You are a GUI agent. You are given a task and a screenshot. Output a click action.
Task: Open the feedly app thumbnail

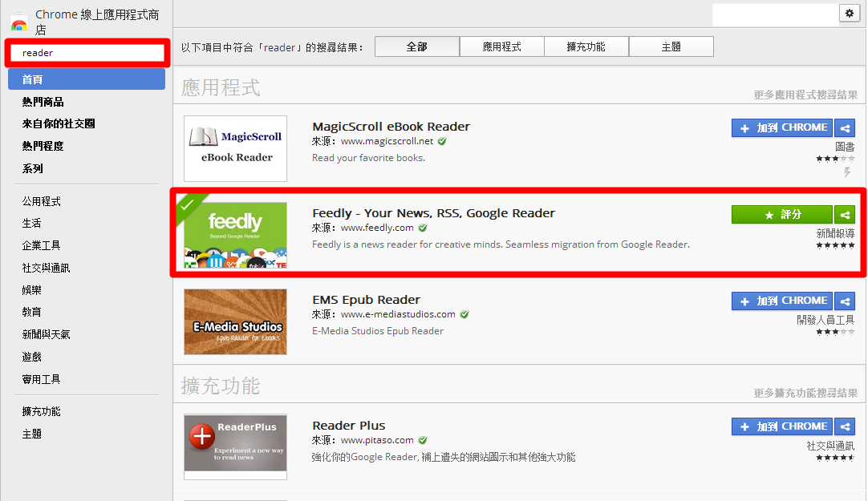[235, 235]
